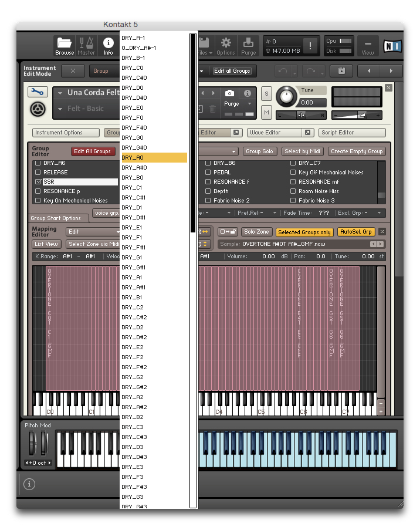Choose DRY_F#2 from the list
This screenshot has width=420, height=530.
pos(154,367)
